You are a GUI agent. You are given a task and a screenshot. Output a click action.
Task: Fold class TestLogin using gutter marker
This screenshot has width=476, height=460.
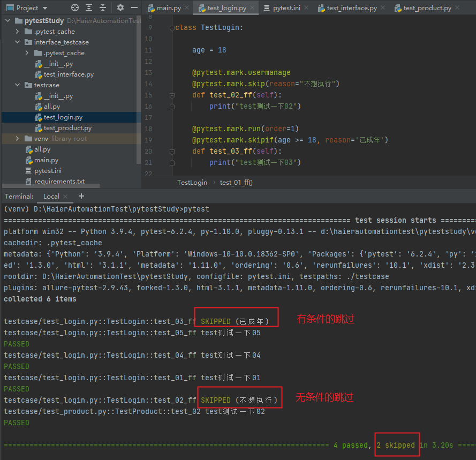[172, 28]
